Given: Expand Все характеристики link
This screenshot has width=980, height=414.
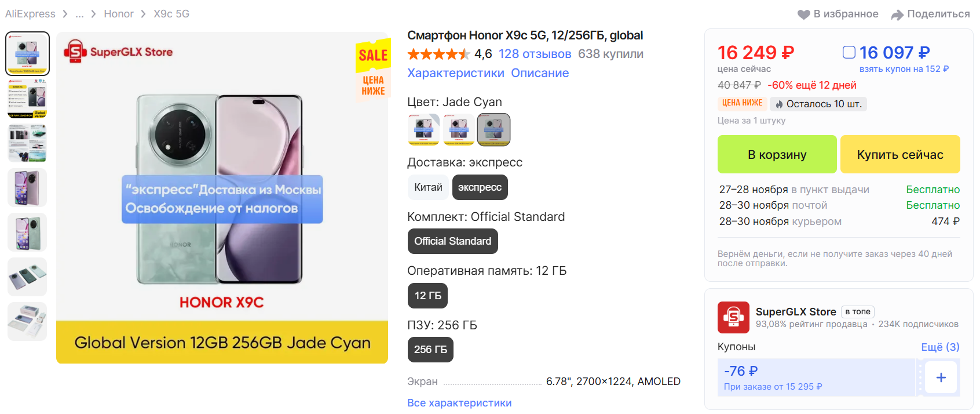Looking at the screenshot, I should click(x=459, y=403).
